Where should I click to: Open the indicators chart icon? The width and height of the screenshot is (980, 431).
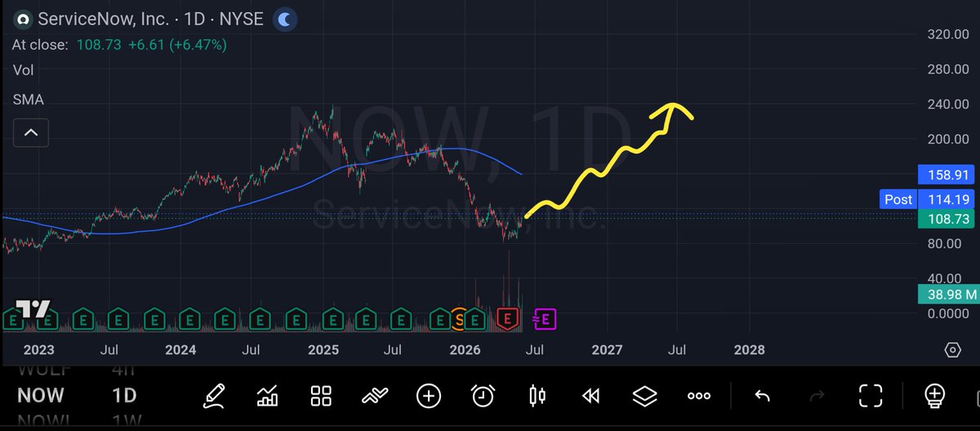point(268,396)
